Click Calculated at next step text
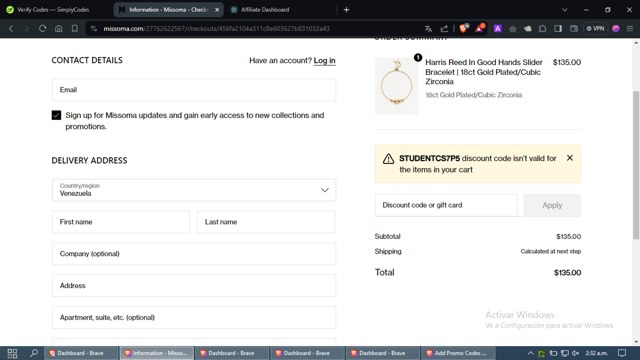 tap(551, 251)
